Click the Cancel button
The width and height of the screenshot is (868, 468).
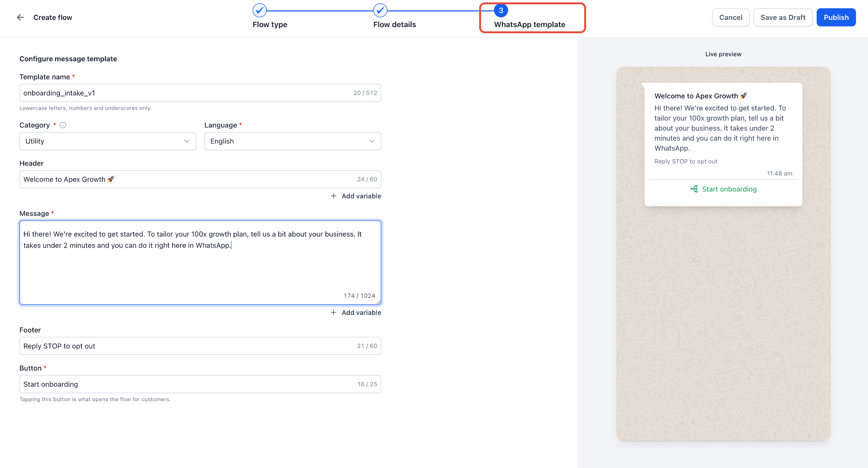click(731, 18)
